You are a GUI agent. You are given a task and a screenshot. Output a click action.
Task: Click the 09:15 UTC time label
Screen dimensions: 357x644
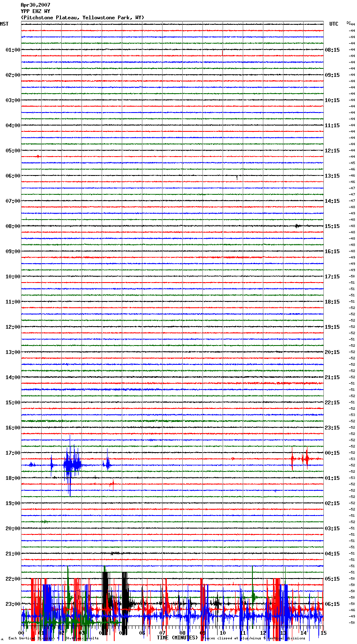point(332,75)
